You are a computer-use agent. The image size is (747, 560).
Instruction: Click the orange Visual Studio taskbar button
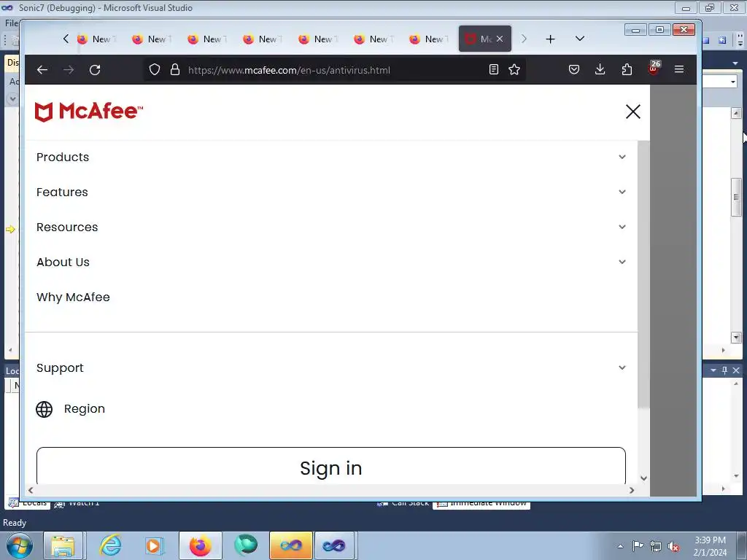(290, 545)
